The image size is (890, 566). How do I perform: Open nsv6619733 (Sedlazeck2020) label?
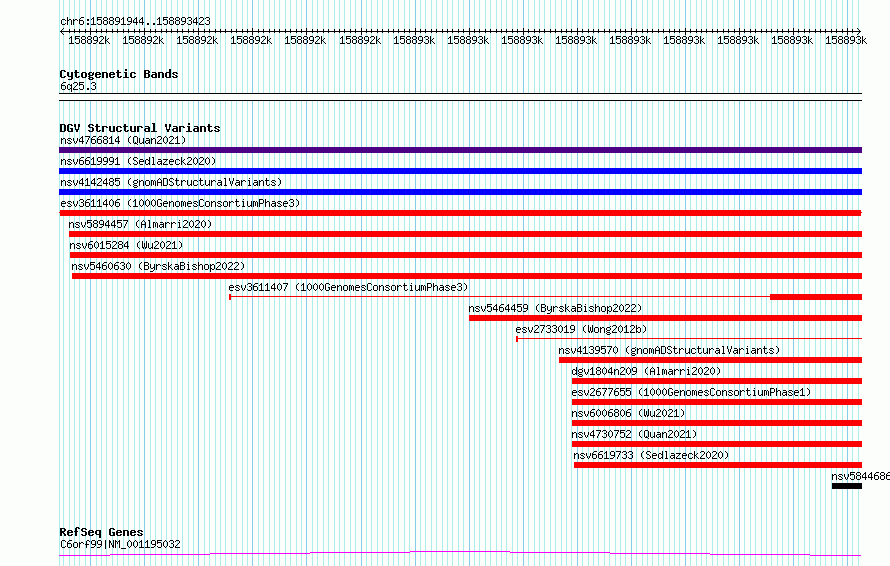pyautogui.click(x=651, y=455)
